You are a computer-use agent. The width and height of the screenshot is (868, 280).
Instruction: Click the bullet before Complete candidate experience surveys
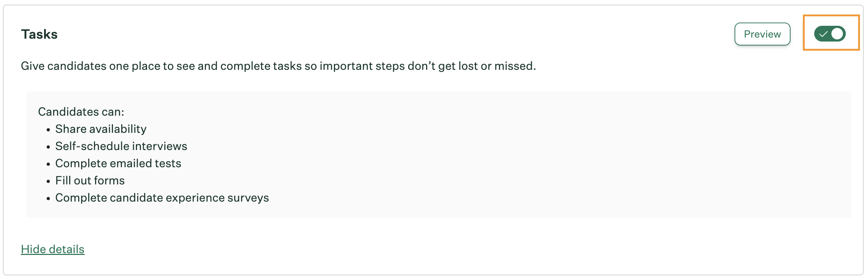(x=48, y=199)
